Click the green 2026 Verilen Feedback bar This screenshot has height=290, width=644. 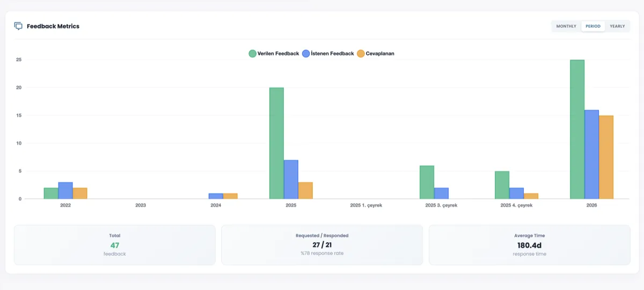(x=577, y=129)
